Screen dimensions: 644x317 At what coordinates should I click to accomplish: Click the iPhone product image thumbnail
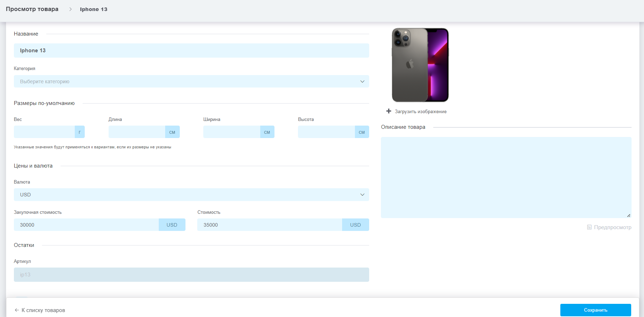point(420,65)
